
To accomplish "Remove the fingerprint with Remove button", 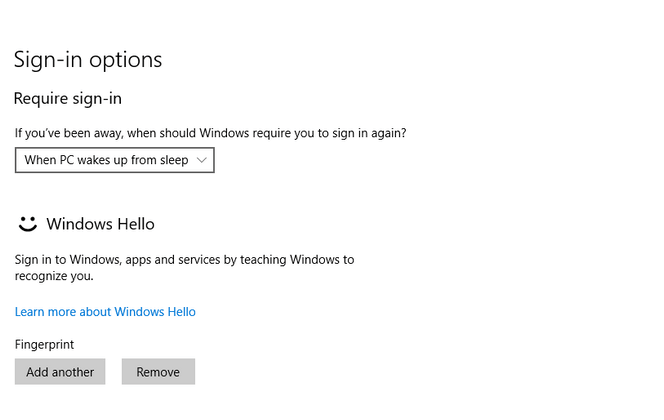I will tap(158, 372).
